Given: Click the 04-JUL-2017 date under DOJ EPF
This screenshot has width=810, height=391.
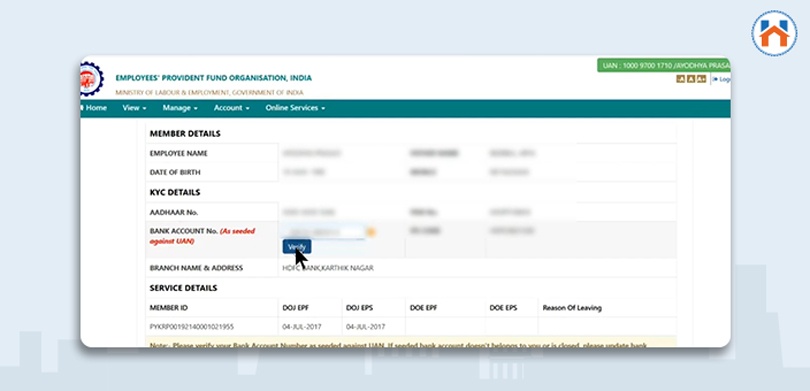Looking at the screenshot, I should (302, 327).
